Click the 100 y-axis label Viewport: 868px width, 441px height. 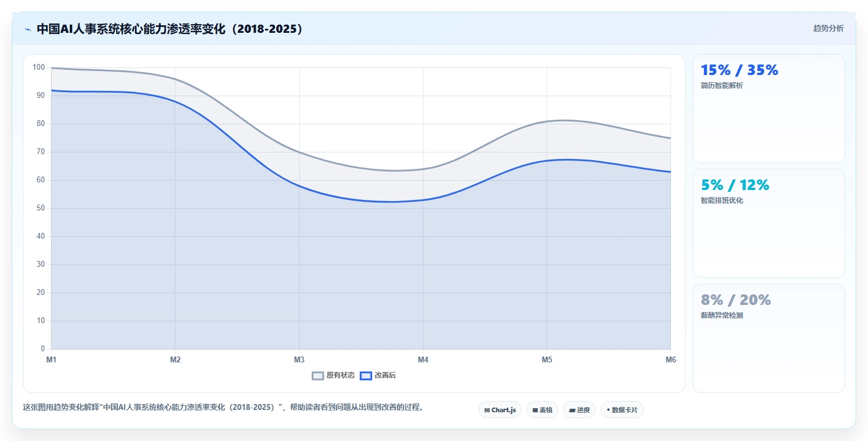pos(39,67)
